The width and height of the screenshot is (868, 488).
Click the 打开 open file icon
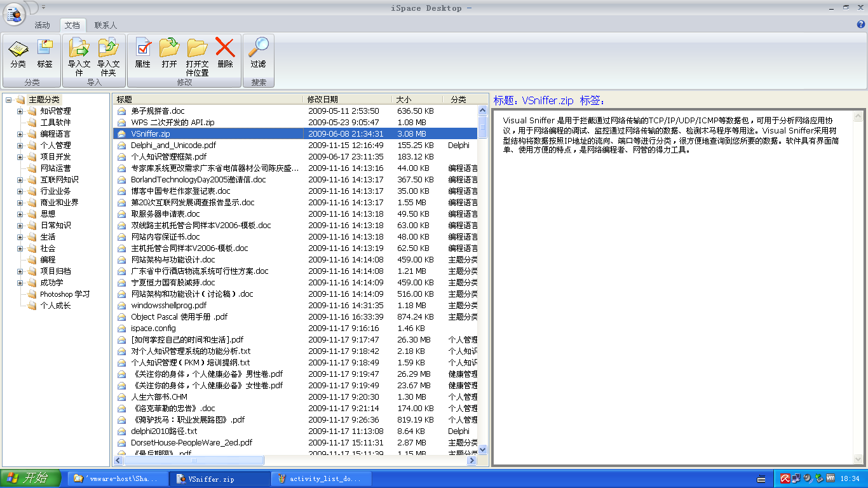click(170, 54)
